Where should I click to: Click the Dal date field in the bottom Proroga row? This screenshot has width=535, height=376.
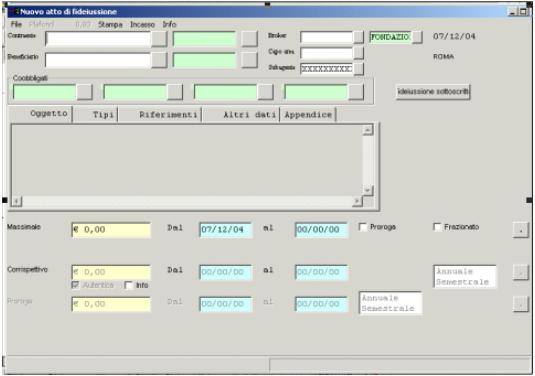(226, 304)
